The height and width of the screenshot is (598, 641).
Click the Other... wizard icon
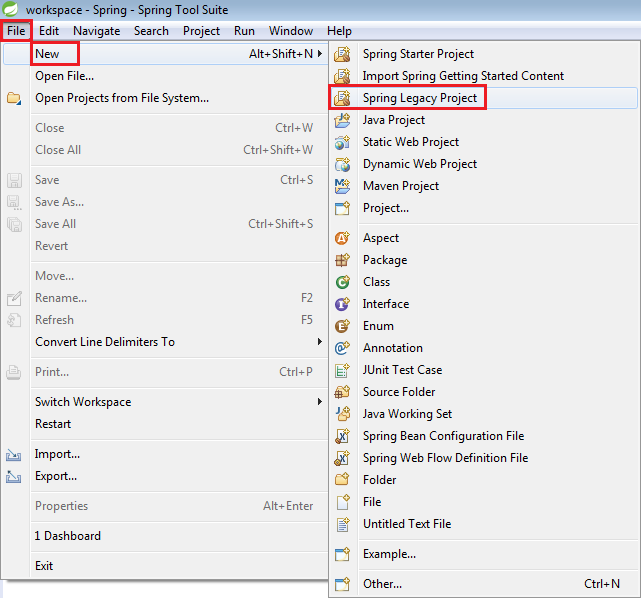point(342,584)
